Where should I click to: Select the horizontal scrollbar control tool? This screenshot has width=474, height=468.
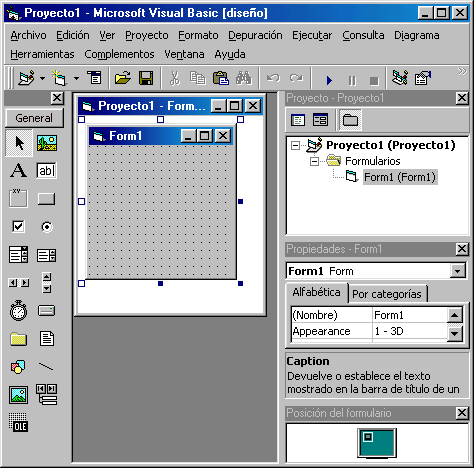point(19,283)
